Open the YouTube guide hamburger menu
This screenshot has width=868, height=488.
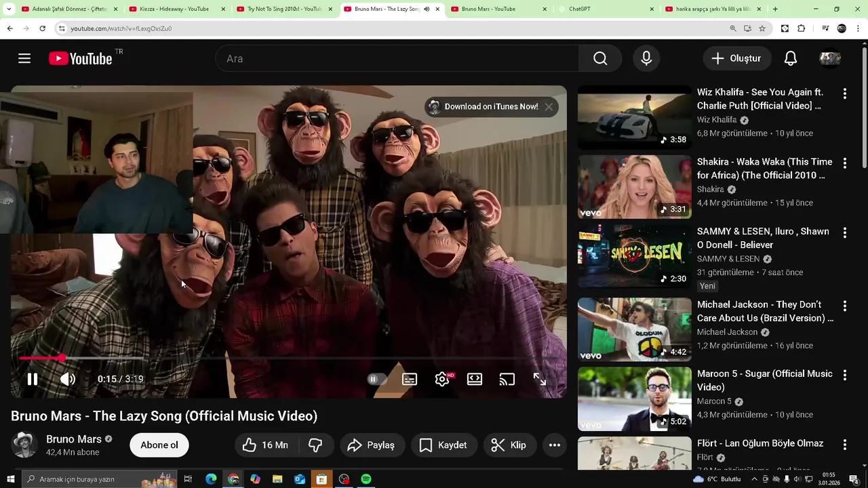click(24, 58)
